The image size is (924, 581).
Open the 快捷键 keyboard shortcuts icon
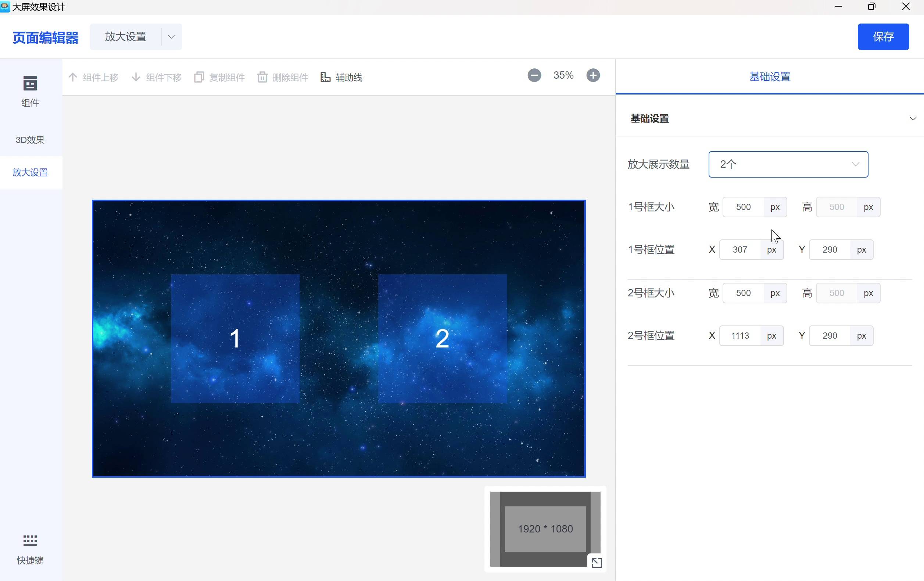point(30,540)
